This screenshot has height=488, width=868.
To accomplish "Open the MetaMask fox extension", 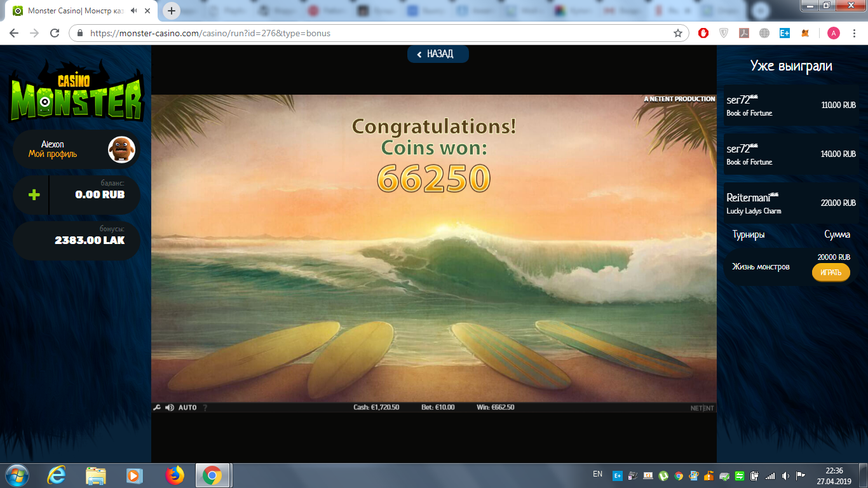I will click(805, 33).
